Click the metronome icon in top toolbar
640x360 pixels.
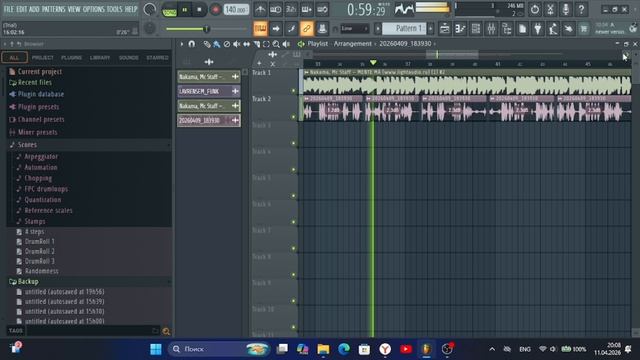coord(260,9)
